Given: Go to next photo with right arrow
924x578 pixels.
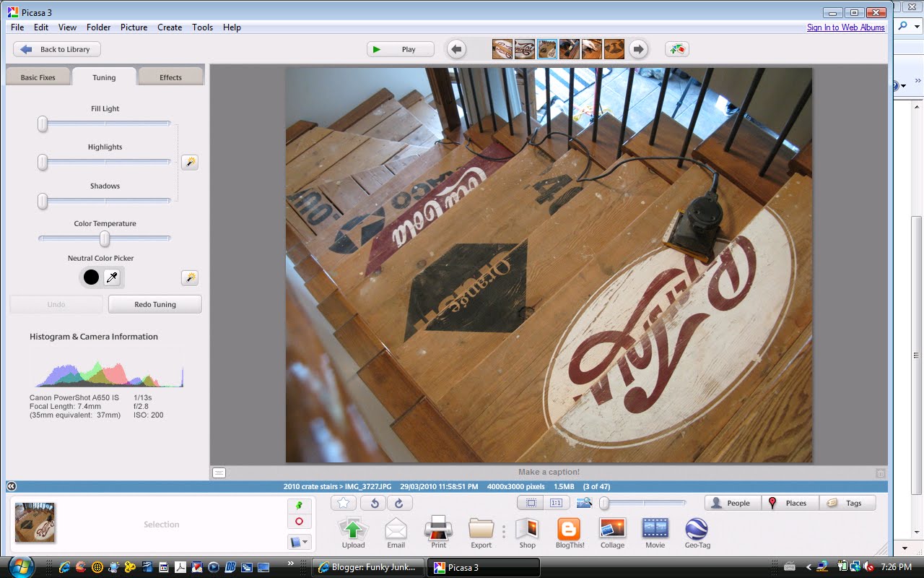Looking at the screenshot, I should click(x=638, y=49).
